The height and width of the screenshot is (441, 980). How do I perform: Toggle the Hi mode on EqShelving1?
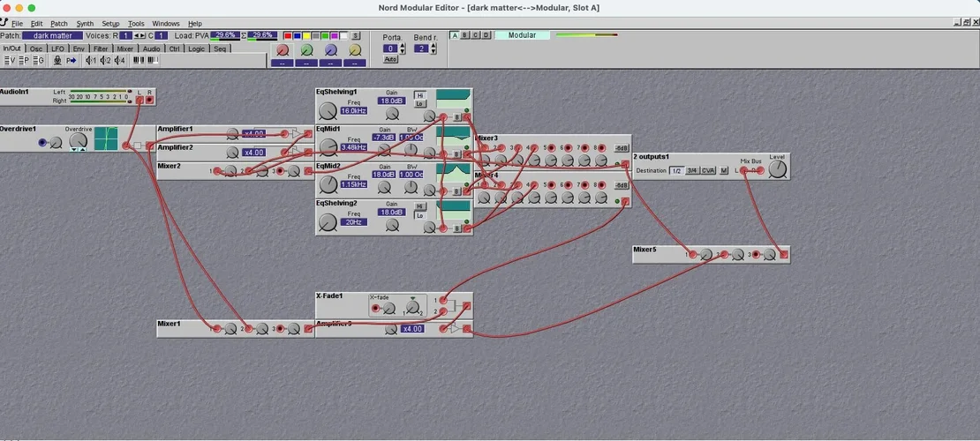point(420,95)
